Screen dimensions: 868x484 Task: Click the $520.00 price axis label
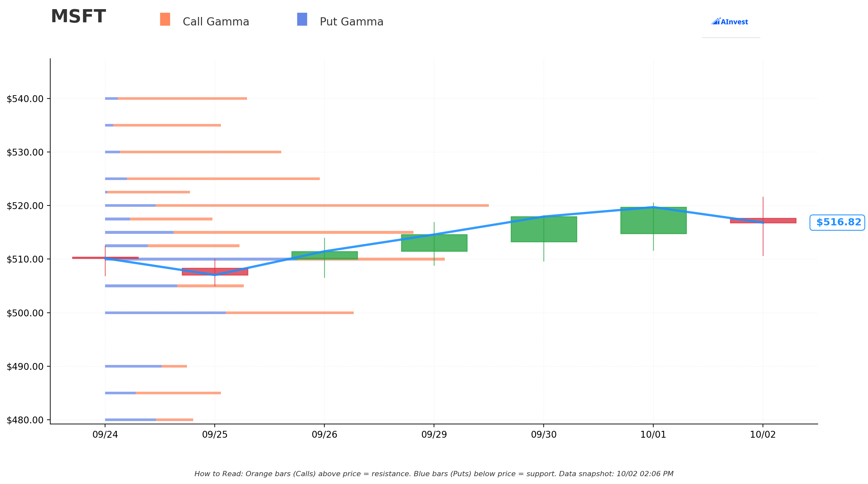click(x=25, y=206)
